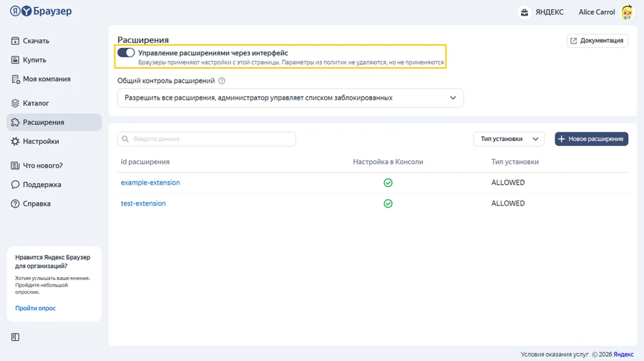Select Расширения in the sidebar
Image resolution: width=644 pixels, height=361 pixels.
pos(54,122)
